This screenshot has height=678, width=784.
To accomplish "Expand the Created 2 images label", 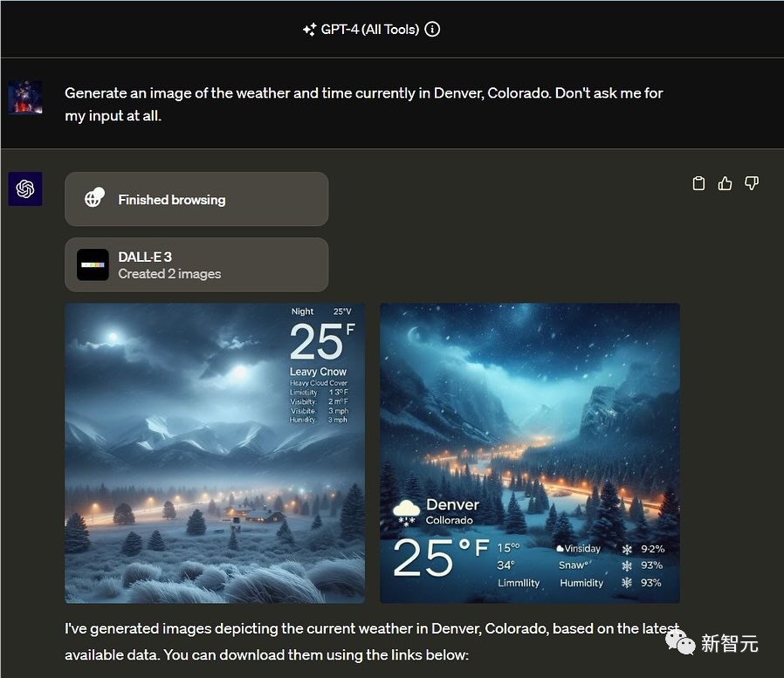I will 169,274.
